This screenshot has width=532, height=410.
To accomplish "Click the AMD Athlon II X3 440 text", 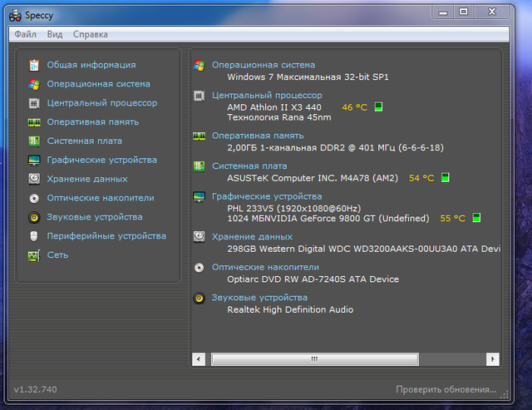I will [274, 107].
